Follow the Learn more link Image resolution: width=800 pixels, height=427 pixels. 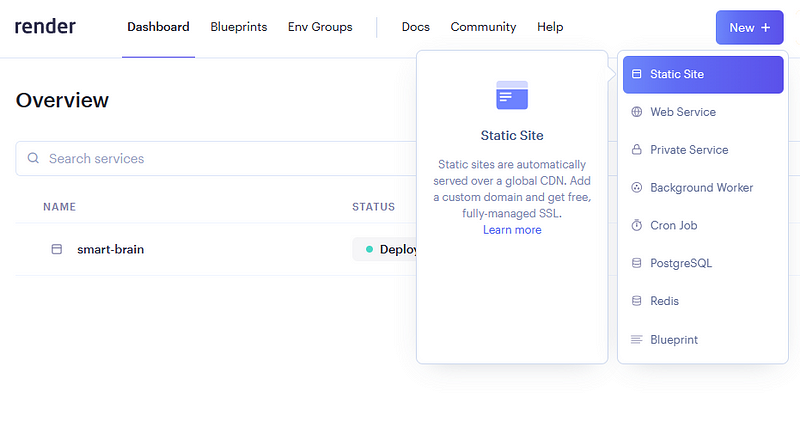(x=512, y=230)
